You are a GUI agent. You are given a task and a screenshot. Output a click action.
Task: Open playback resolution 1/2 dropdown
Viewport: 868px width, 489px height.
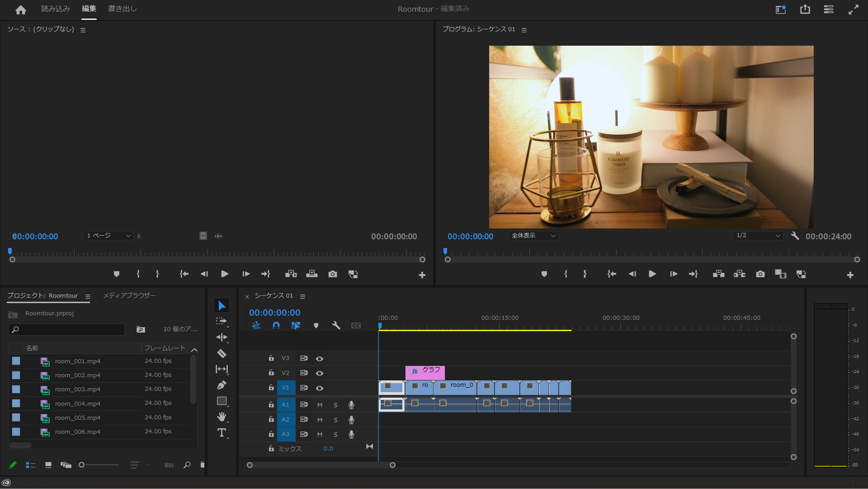point(758,236)
